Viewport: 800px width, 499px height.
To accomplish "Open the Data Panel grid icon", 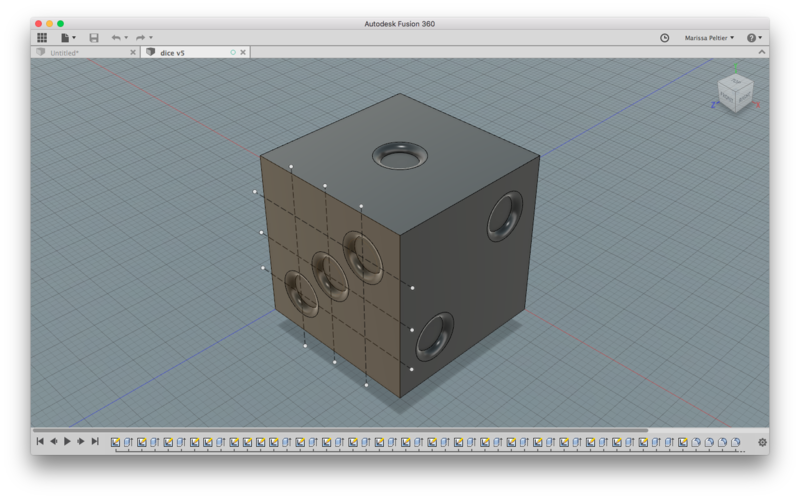I will 42,37.
